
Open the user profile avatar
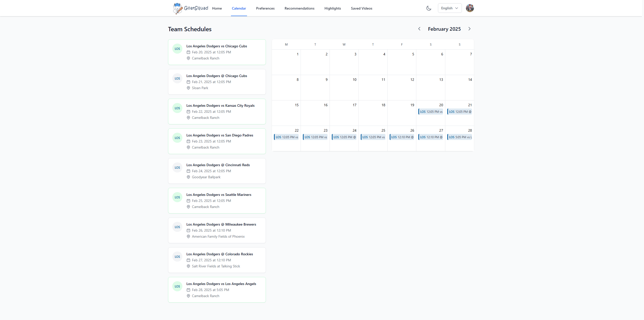470,8
